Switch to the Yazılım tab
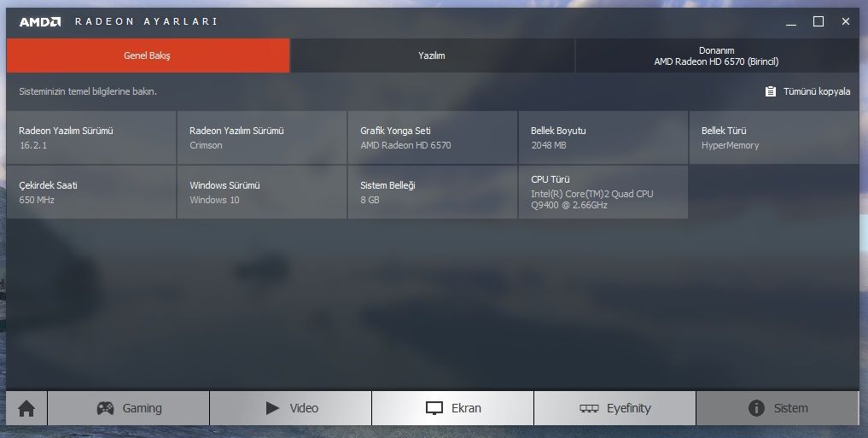 pyautogui.click(x=433, y=55)
